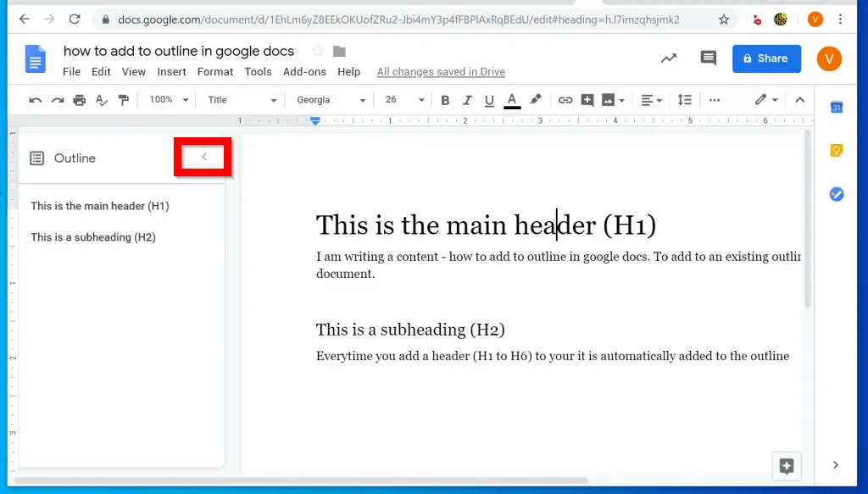Viewport: 868px width, 494px height.
Task: Select the Paint format roller tool
Action: click(124, 100)
